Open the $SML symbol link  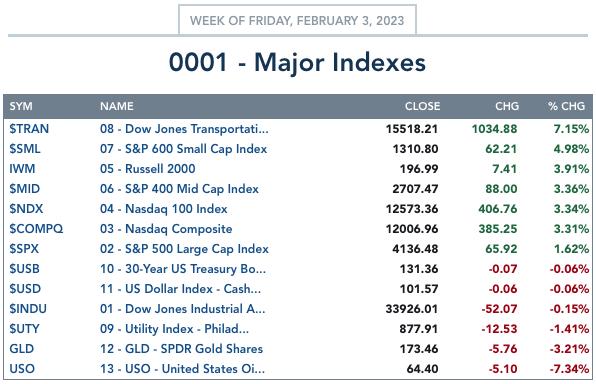25,149
